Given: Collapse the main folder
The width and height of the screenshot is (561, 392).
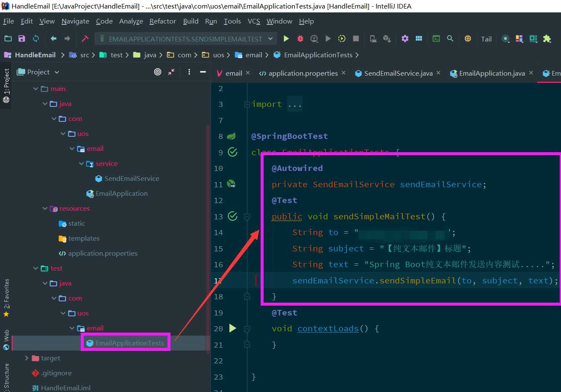Looking at the screenshot, I should (35, 89).
